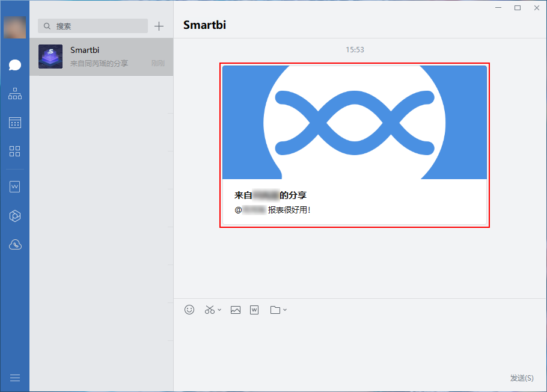Open the cloud phone icon in sidebar
Image resolution: width=547 pixels, height=392 pixels.
pos(15,245)
